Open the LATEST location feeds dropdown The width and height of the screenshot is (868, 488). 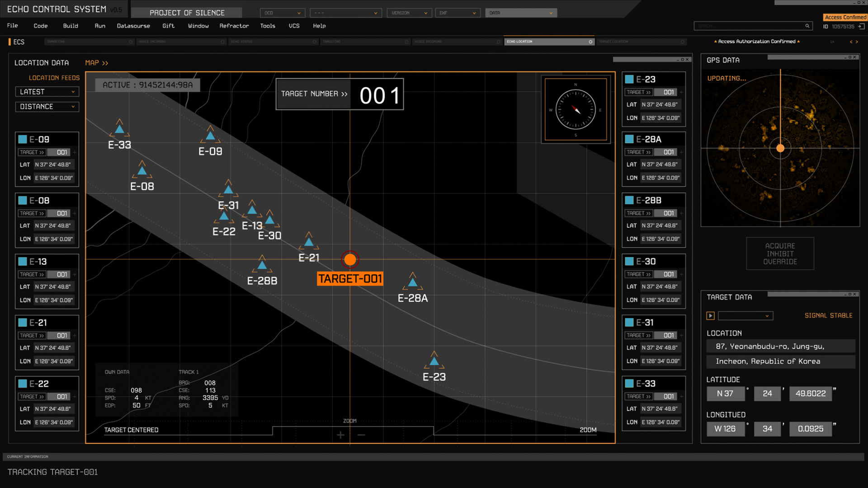[47, 92]
